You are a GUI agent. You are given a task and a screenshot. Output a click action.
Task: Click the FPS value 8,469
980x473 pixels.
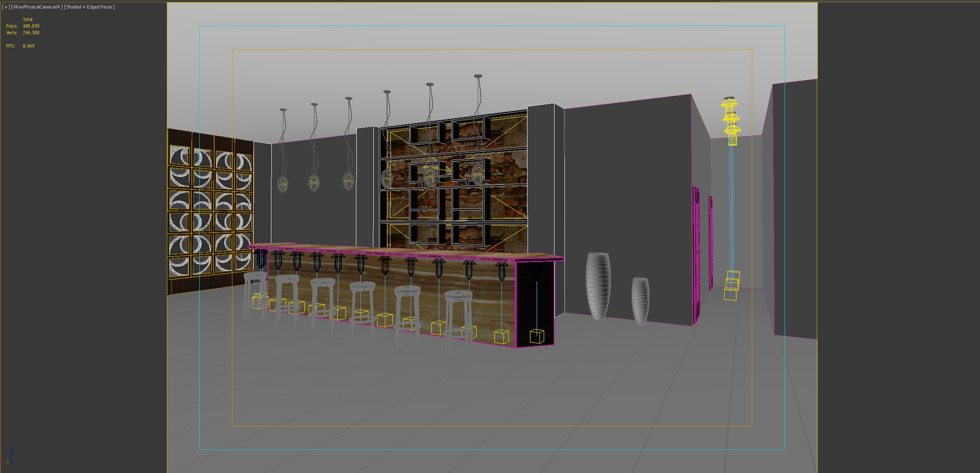29,46
